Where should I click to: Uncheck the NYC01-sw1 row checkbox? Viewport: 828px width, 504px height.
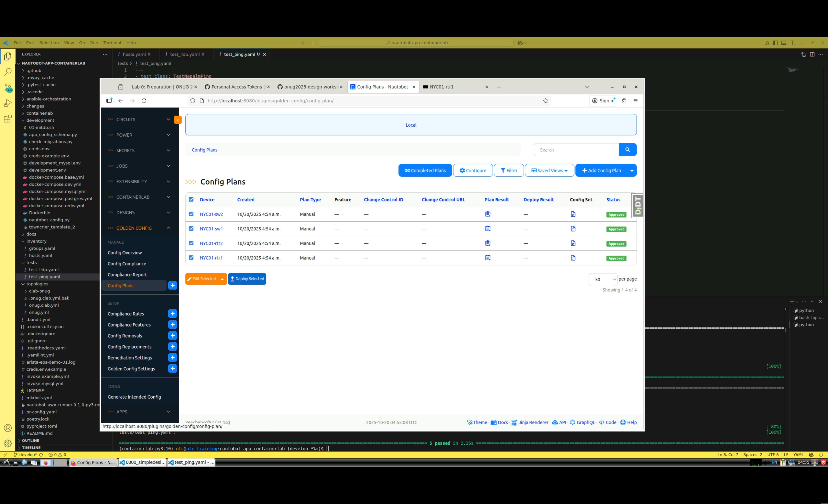coord(191,228)
